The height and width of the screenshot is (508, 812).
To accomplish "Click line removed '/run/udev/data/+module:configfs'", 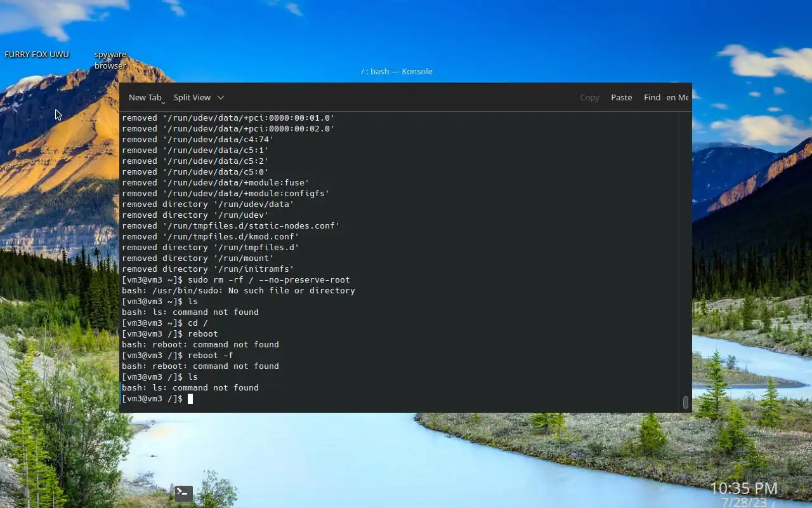I will click(226, 193).
